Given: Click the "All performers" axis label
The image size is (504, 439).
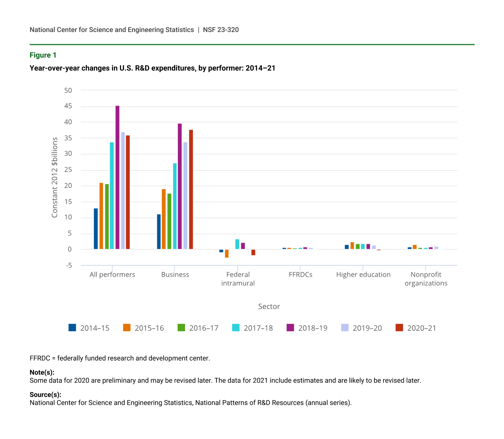Looking at the screenshot, I should click(112, 275).
